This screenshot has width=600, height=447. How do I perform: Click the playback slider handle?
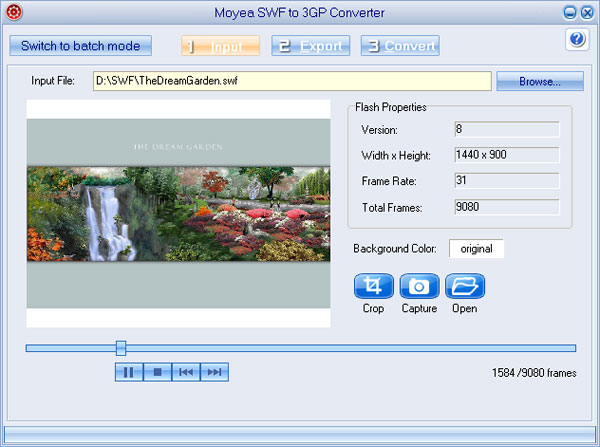point(121,348)
